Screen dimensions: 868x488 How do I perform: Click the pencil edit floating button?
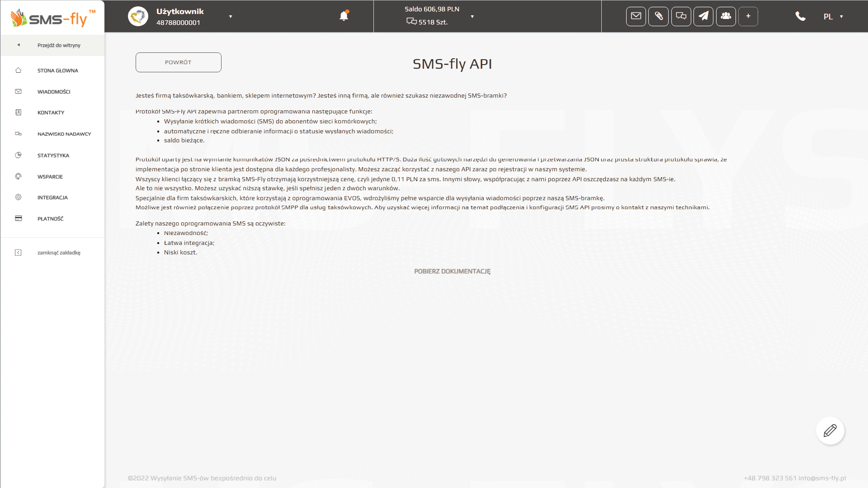tap(830, 431)
